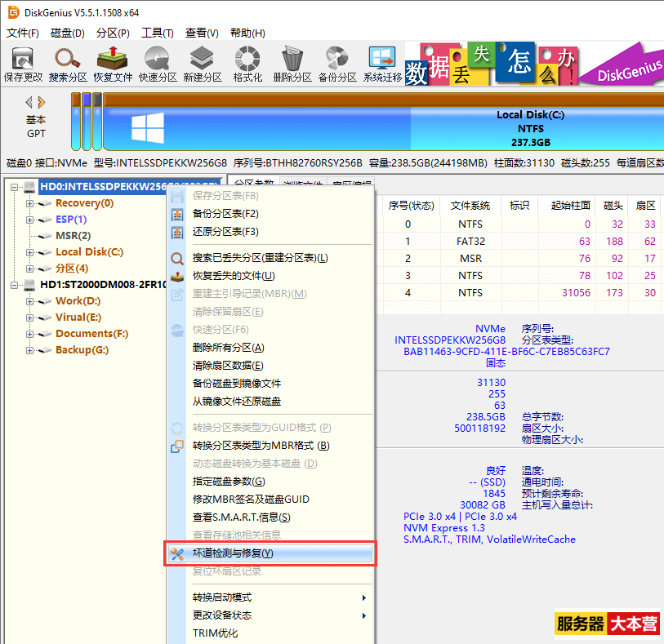The image size is (664, 644).
Task: Click the 恢复文件 (Recover Files) toolbar icon
Action: point(112,64)
